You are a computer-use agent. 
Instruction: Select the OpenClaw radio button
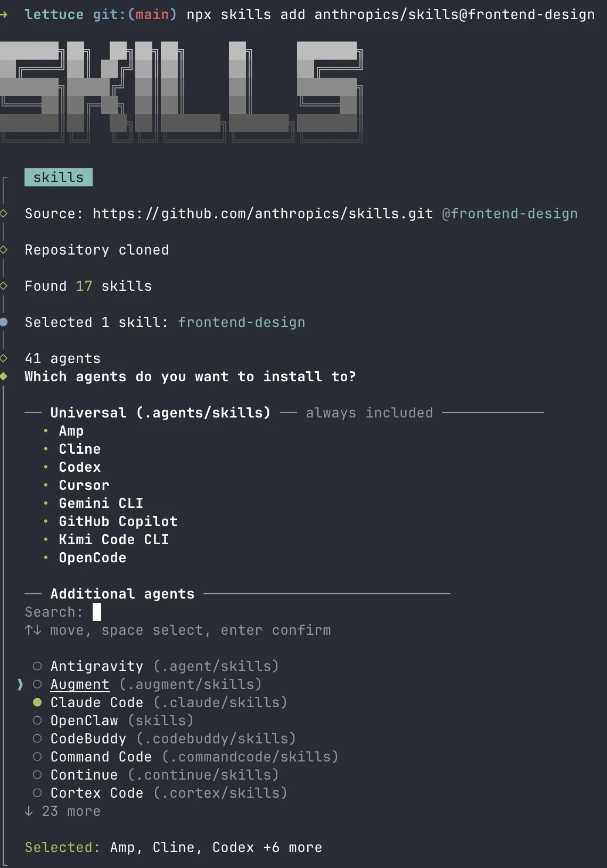(x=37, y=720)
